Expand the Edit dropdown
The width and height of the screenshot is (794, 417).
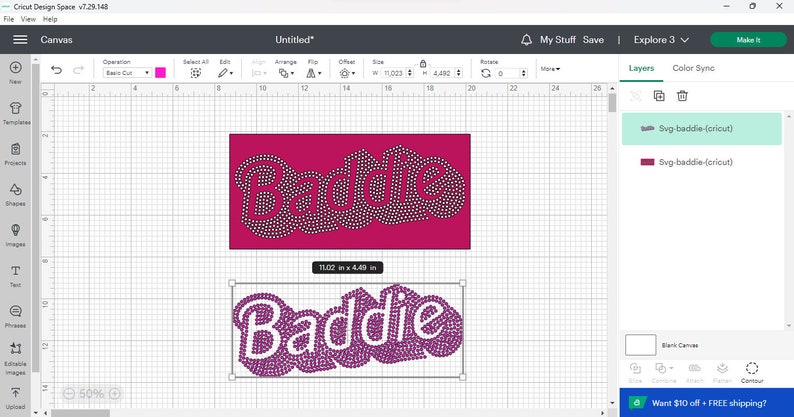(225, 73)
